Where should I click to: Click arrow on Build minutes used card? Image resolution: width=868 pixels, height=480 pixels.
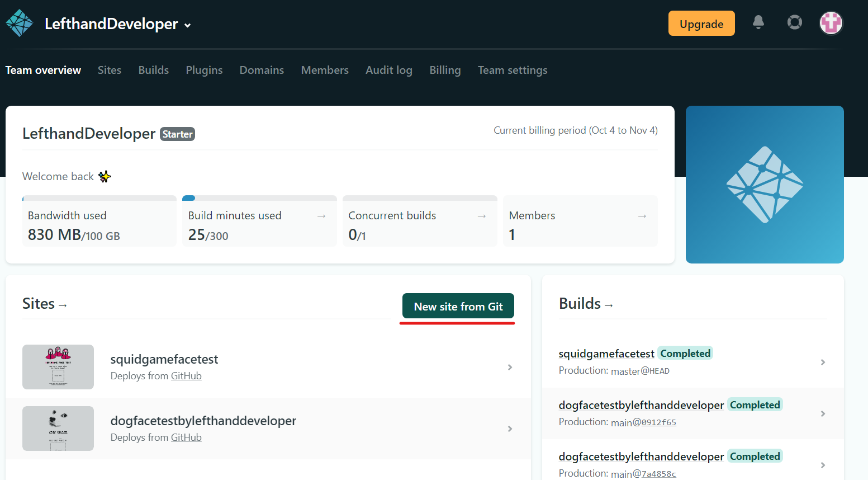pyautogui.click(x=321, y=216)
